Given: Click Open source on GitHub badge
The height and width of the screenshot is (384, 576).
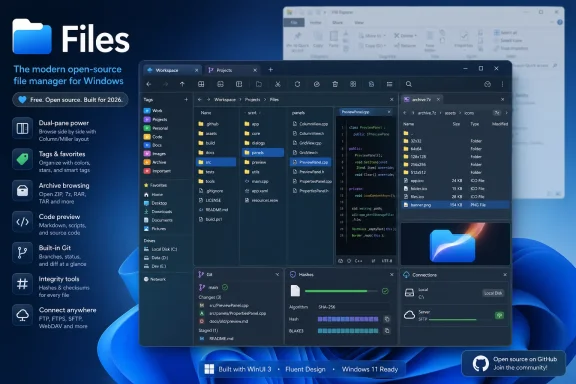Looking at the screenshot, I should click(x=513, y=363).
